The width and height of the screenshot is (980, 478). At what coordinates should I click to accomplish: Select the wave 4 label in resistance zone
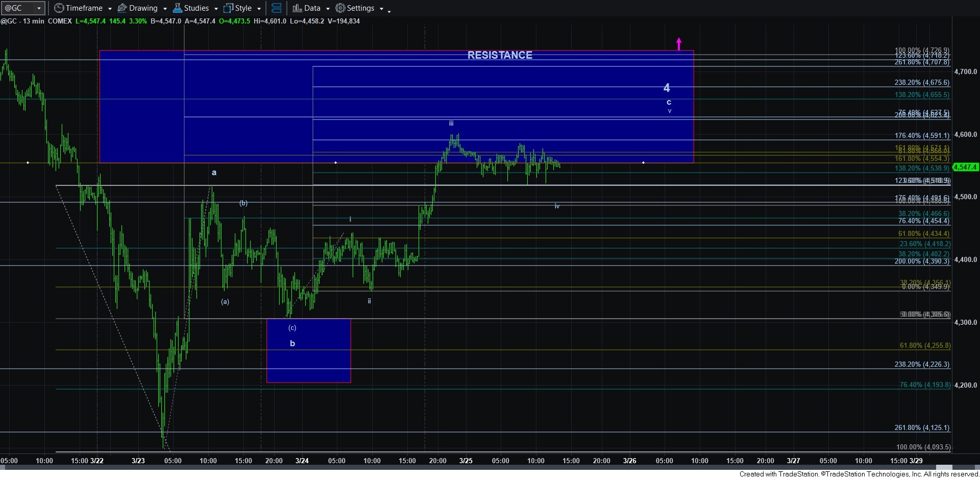coord(667,88)
